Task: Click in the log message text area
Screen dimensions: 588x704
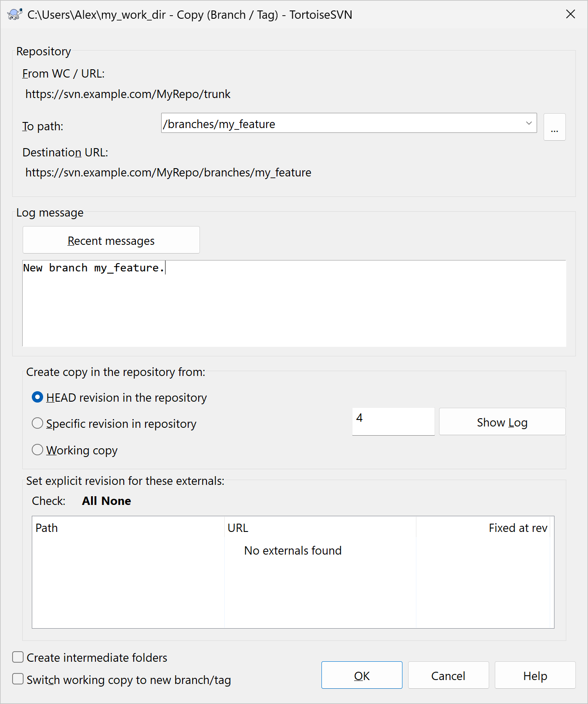Action: click(x=294, y=303)
